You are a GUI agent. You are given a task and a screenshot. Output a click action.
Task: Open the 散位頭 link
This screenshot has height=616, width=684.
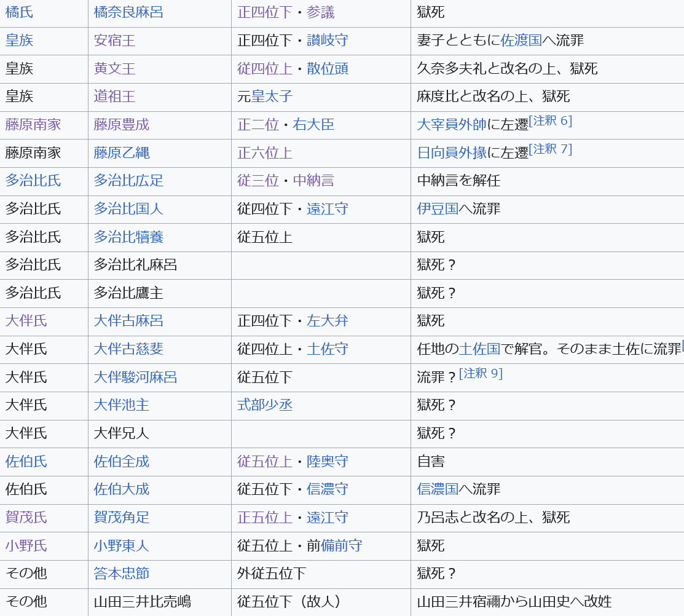click(x=327, y=68)
